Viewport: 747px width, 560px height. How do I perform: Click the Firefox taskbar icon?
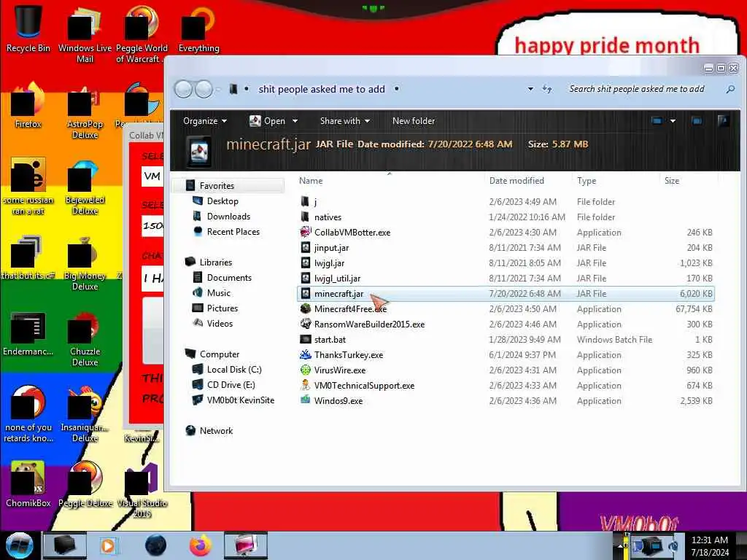(200, 545)
